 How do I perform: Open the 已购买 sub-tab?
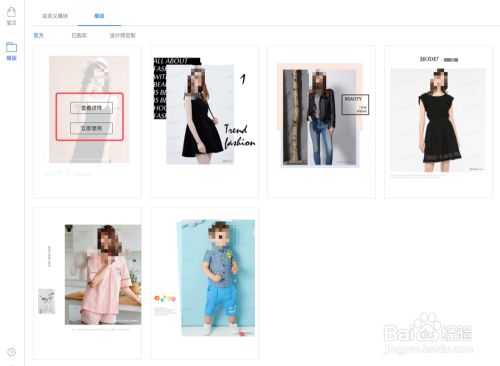(79, 35)
